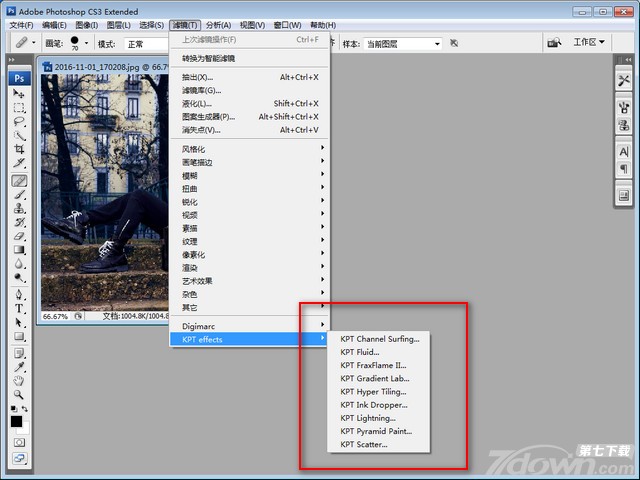Select the Dodge tool
The width and height of the screenshot is (640, 480).
click(x=19, y=278)
